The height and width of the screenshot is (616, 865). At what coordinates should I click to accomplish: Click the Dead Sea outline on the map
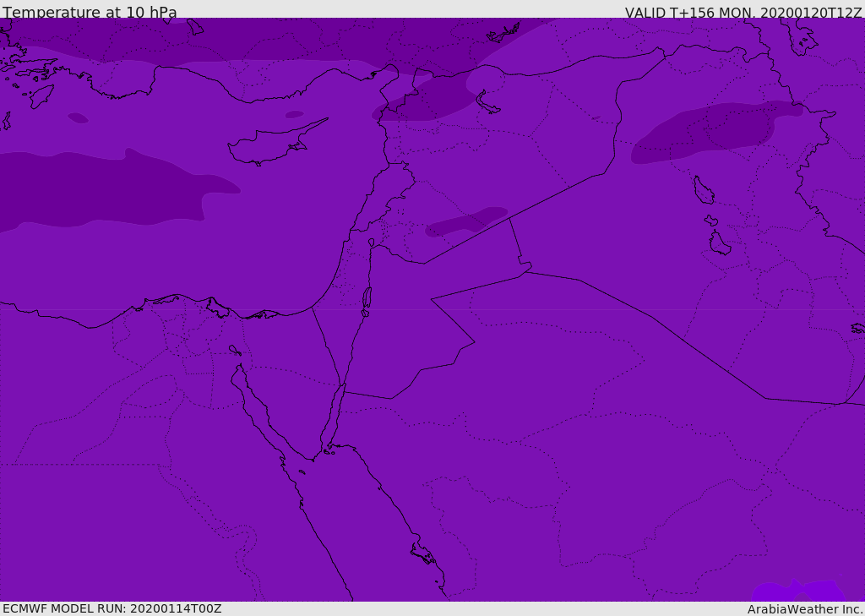tap(367, 301)
